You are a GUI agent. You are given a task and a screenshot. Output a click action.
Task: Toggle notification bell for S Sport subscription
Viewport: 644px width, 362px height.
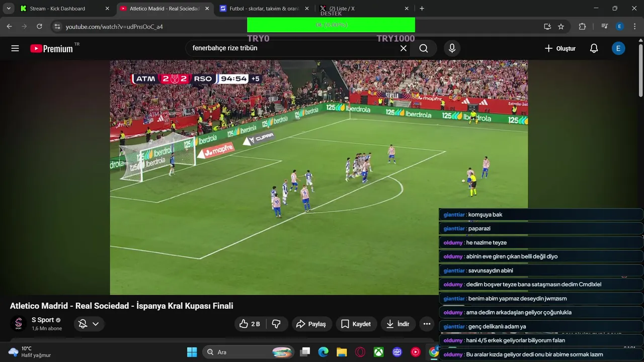83,324
